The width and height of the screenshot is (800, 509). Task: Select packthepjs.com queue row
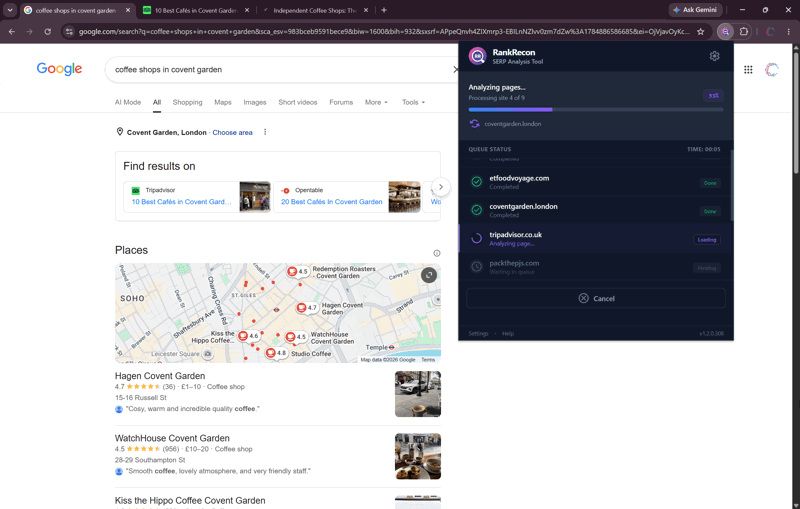[x=595, y=267]
